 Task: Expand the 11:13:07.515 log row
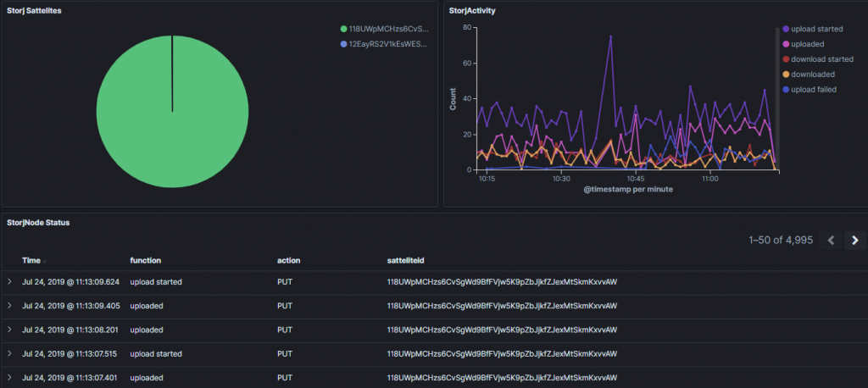pos(10,353)
